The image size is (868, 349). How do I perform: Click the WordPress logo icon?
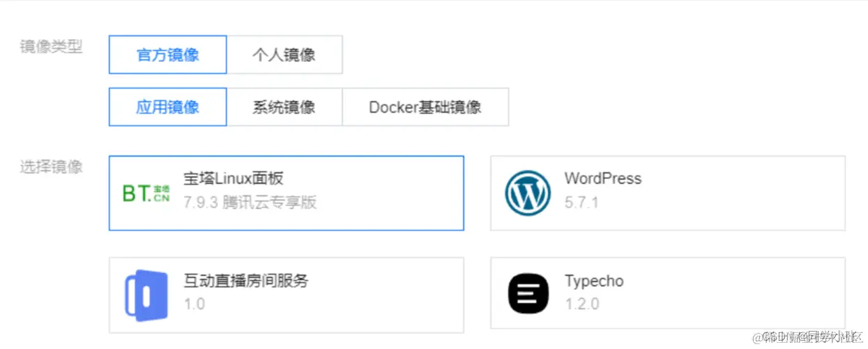tap(528, 194)
